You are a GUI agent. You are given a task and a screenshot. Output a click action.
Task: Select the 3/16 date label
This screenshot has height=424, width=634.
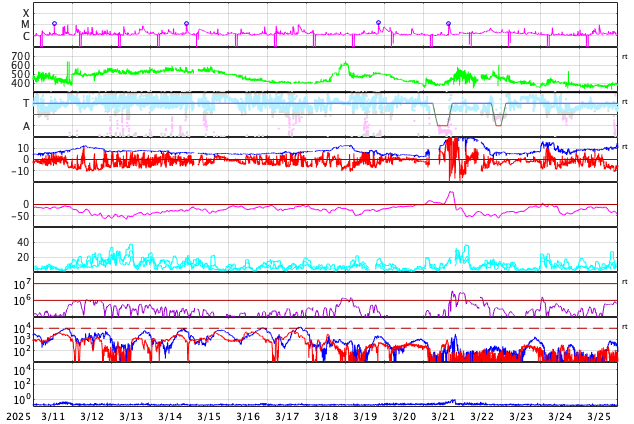(x=248, y=417)
